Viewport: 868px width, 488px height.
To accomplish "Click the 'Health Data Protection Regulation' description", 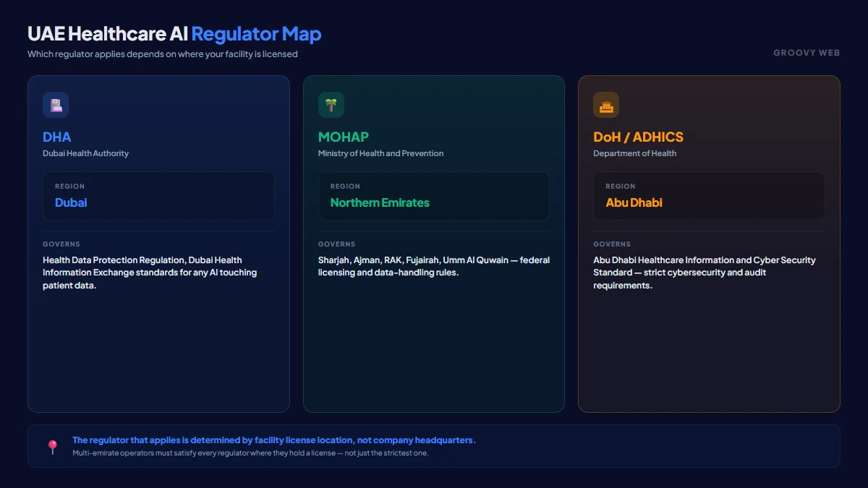I will tap(150, 273).
